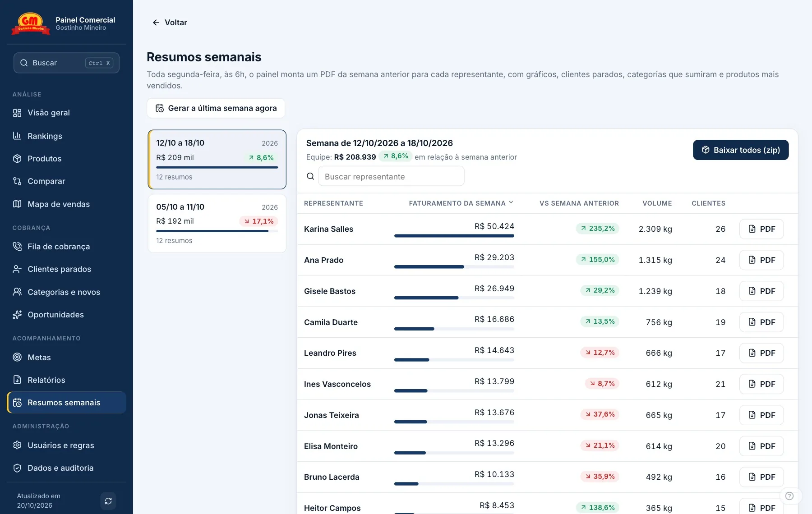Viewport: 812px width, 514px height.
Task: Select the week card 05/10 a 11/10
Action: [x=217, y=223]
